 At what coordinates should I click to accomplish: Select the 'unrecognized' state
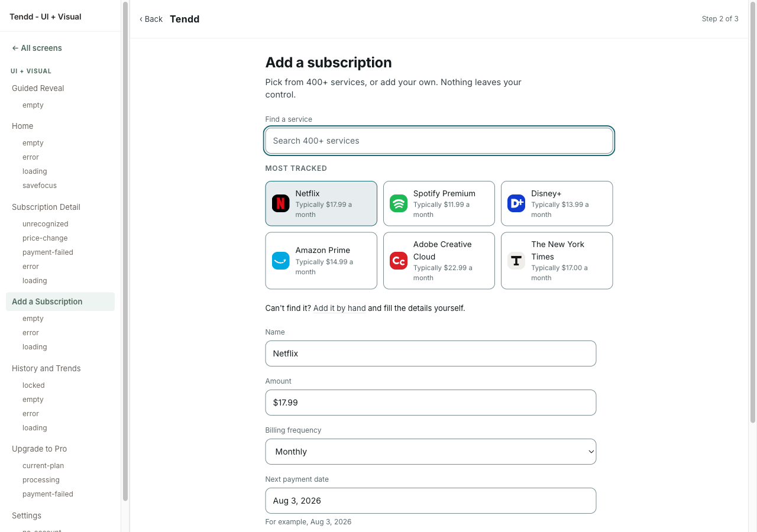pyautogui.click(x=46, y=224)
